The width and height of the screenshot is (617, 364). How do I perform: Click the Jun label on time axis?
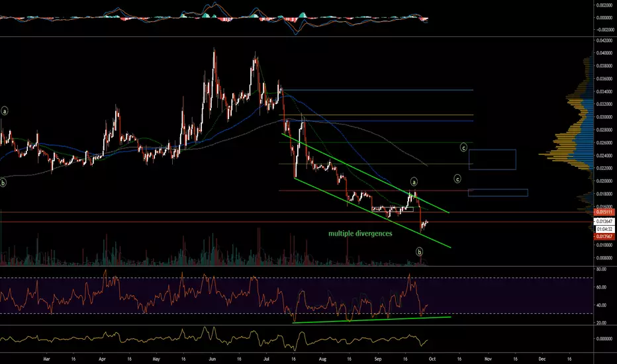(212, 359)
